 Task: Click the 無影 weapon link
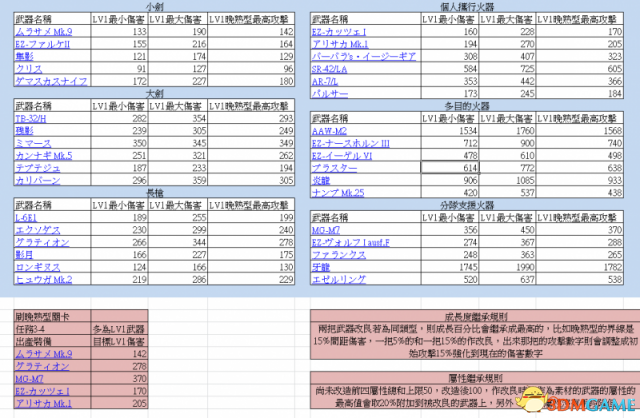tap(24, 56)
